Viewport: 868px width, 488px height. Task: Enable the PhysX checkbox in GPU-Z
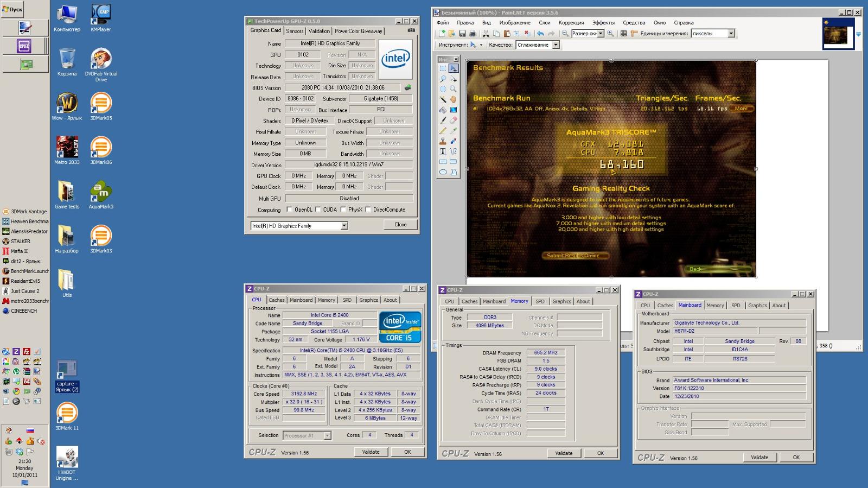343,210
